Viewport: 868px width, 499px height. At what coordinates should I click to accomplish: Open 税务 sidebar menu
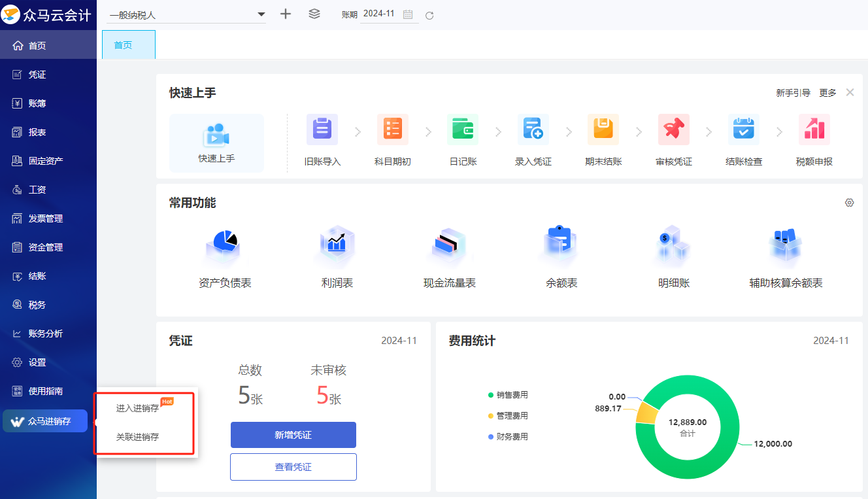48,305
